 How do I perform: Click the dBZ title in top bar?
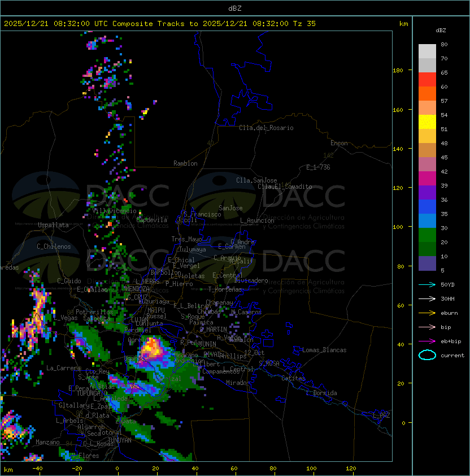[235, 8]
